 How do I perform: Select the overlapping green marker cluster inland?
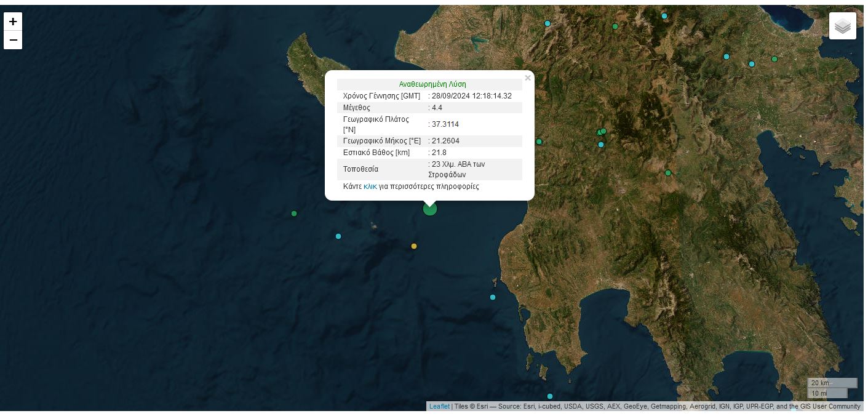click(x=602, y=132)
